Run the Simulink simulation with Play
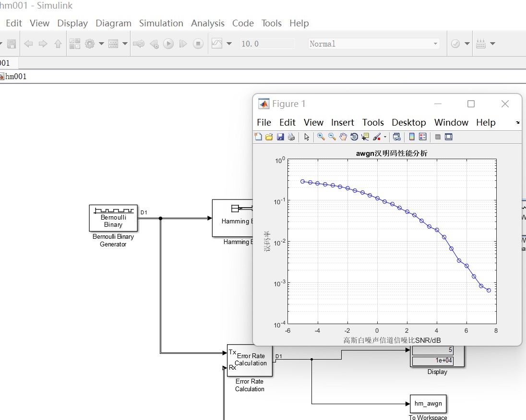Image resolution: width=526 pixels, height=420 pixels. point(168,44)
